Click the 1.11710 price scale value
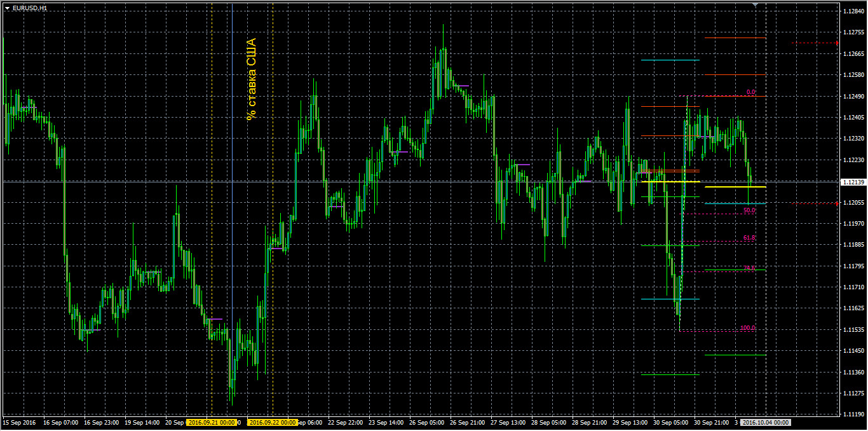 [x=853, y=287]
